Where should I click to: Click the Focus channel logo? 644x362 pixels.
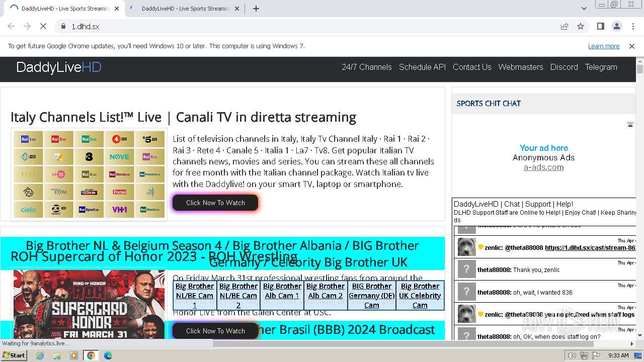(119, 192)
